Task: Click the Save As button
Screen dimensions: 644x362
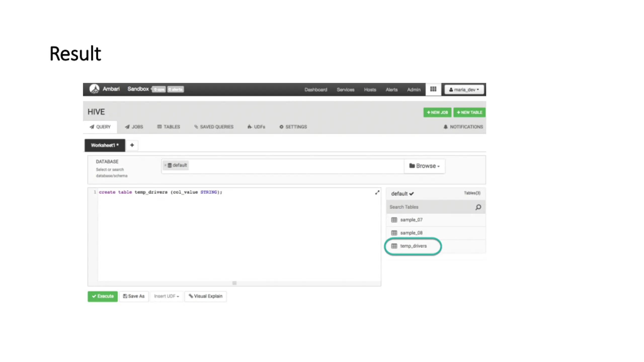Action: [x=134, y=296]
